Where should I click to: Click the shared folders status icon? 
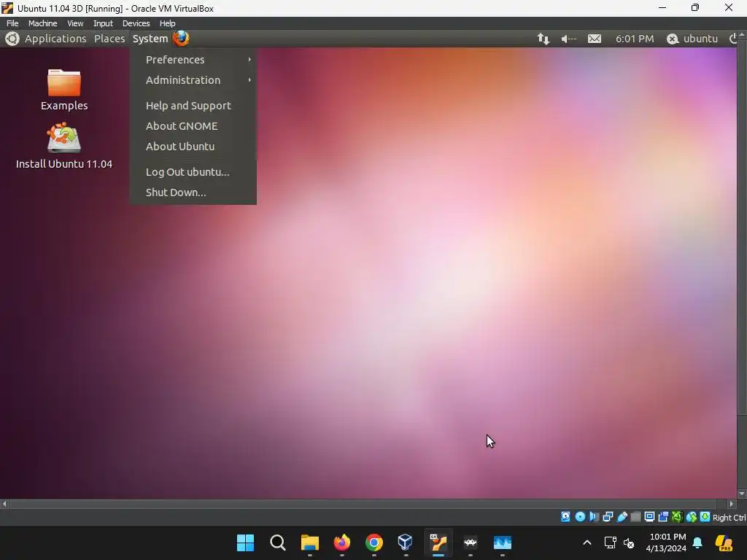click(636, 517)
